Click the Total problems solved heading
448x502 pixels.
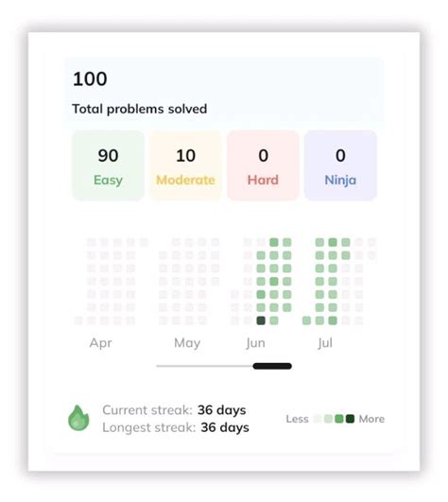tap(140, 109)
